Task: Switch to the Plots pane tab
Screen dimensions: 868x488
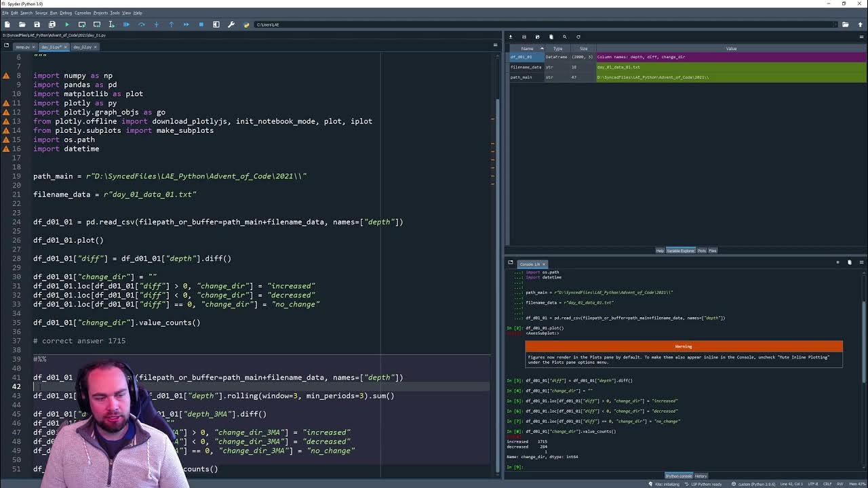Action: pos(702,251)
